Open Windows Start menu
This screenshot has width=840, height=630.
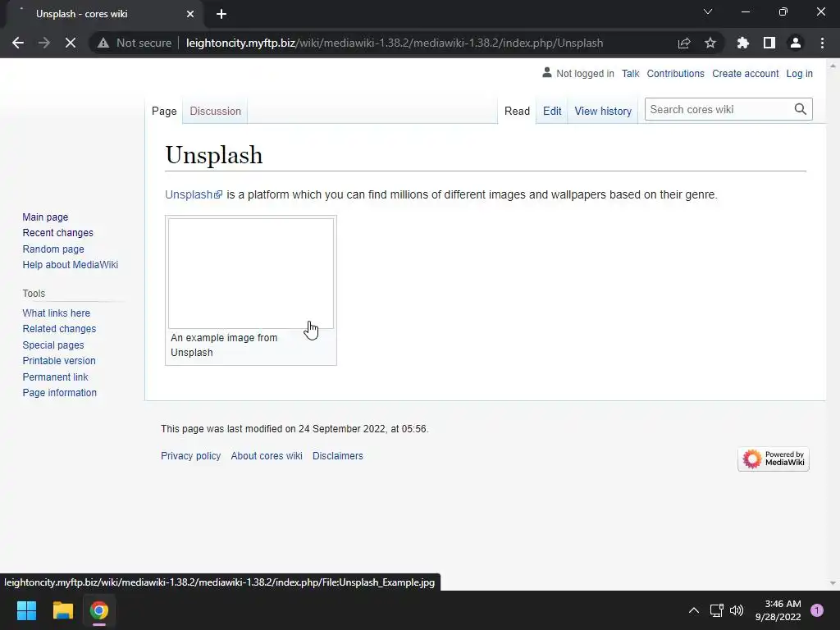click(x=26, y=610)
